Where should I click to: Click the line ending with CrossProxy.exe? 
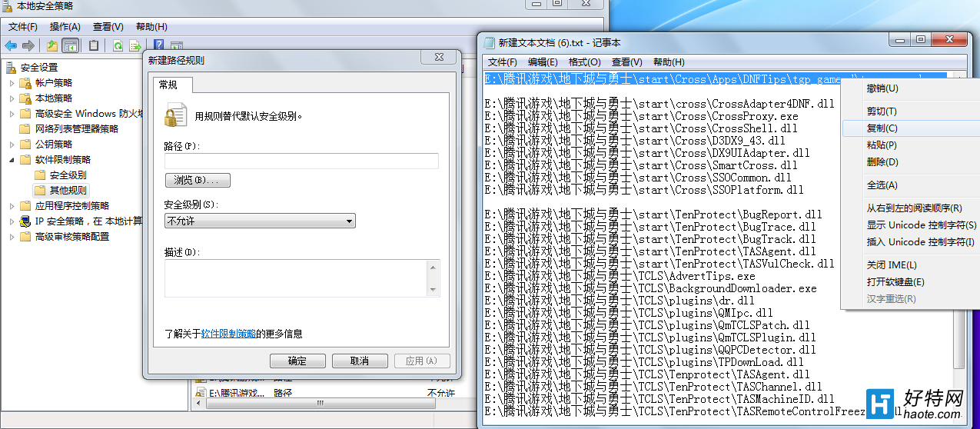[642, 116]
